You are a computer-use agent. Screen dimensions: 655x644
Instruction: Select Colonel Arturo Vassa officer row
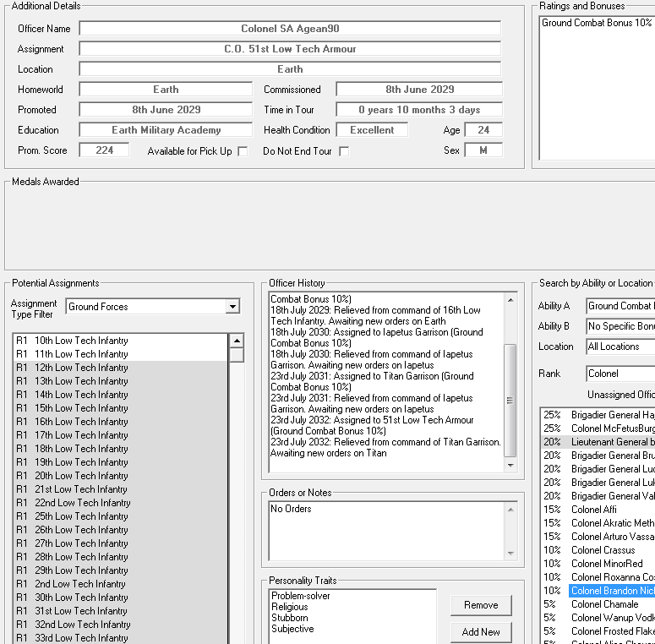(598, 537)
